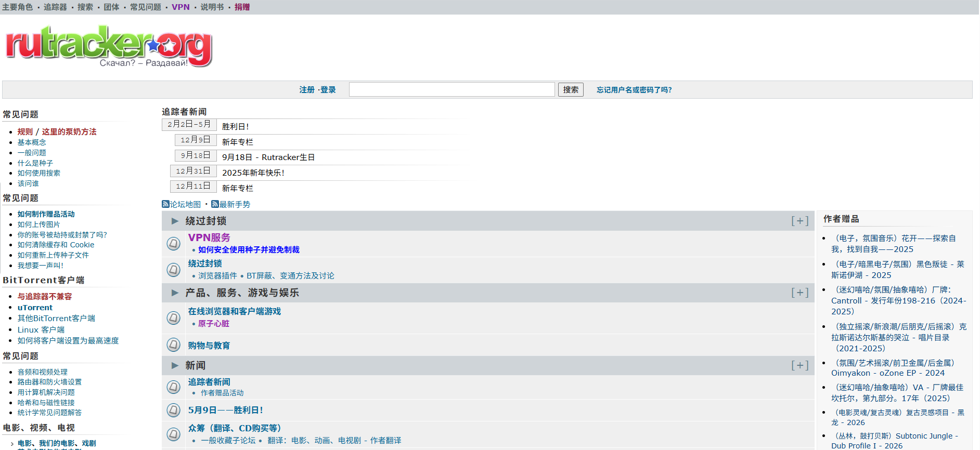Open 如何使用搜索 sidebar link
The width and height of the screenshot is (980, 450).
[x=39, y=173]
